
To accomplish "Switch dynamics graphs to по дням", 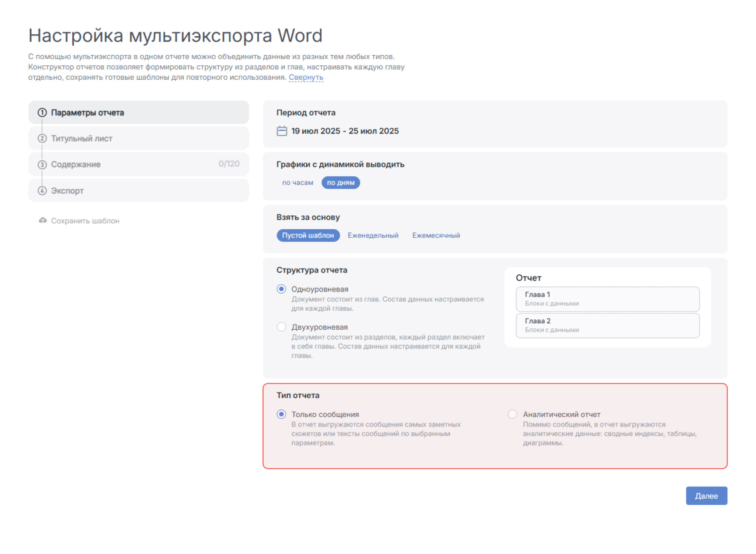I will tap(341, 183).
